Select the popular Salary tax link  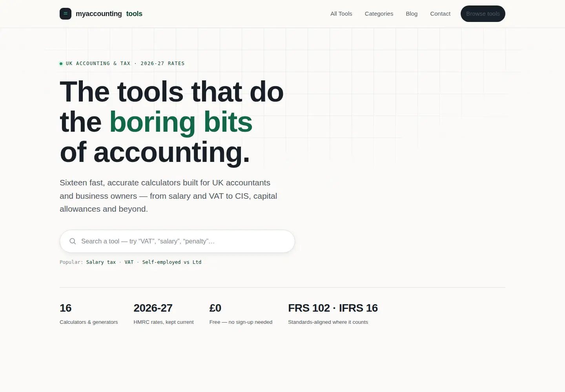[x=101, y=262]
